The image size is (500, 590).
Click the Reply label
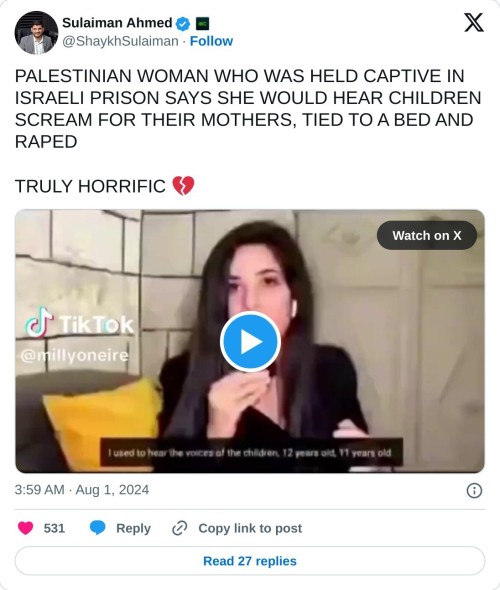(133, 528)
